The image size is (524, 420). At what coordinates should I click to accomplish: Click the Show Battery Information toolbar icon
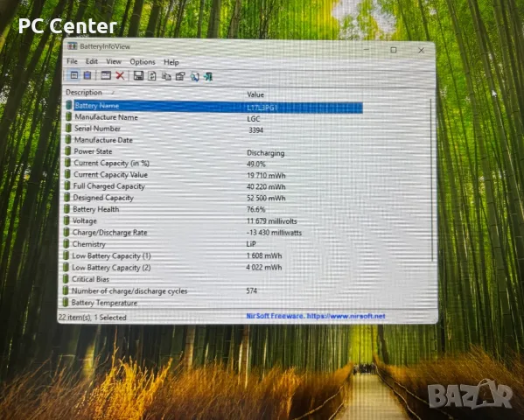click(x=74, y=75)
